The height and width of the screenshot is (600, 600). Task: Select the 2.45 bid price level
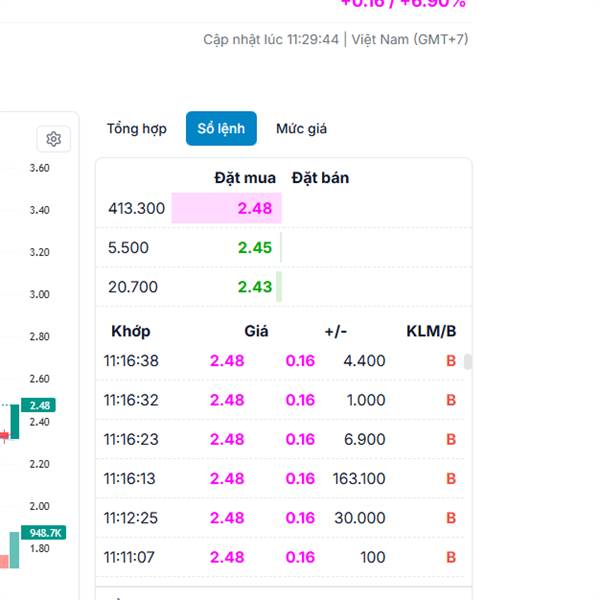point(254,248)
